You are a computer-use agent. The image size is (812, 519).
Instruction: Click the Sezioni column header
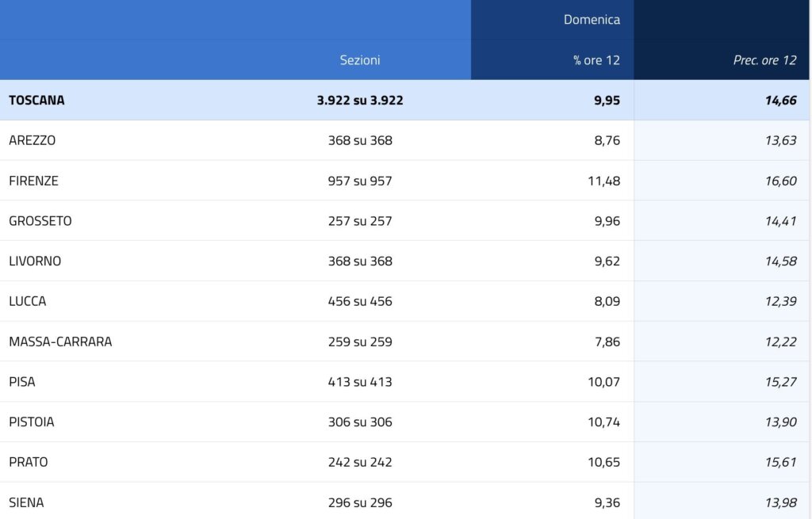[360, 60]
